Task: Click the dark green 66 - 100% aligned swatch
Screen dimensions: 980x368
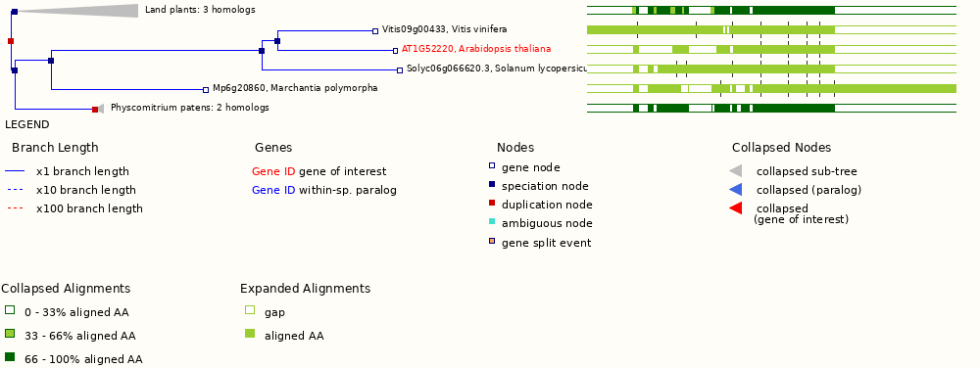Action: click(x=10, y=357)
